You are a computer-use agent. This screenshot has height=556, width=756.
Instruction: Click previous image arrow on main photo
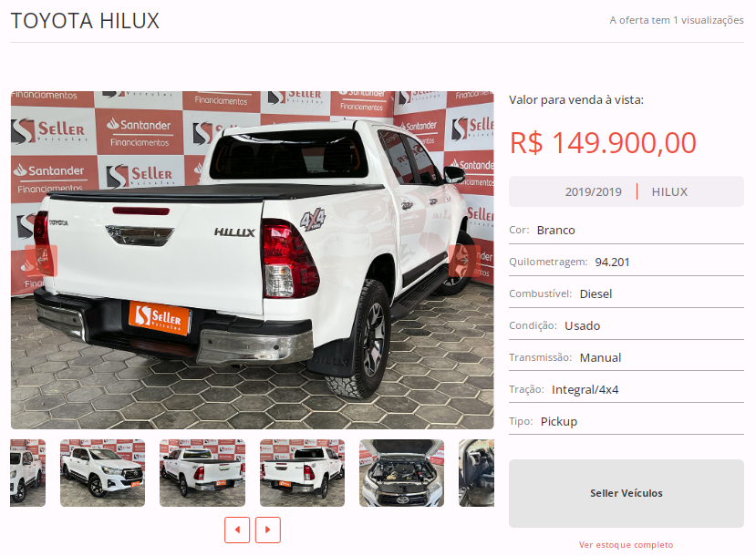tap(41, 261)
